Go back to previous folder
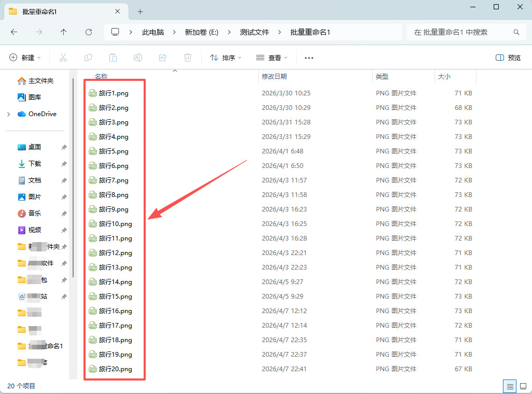The width and height of the screenshot is (532, 394). coord(14,32)
